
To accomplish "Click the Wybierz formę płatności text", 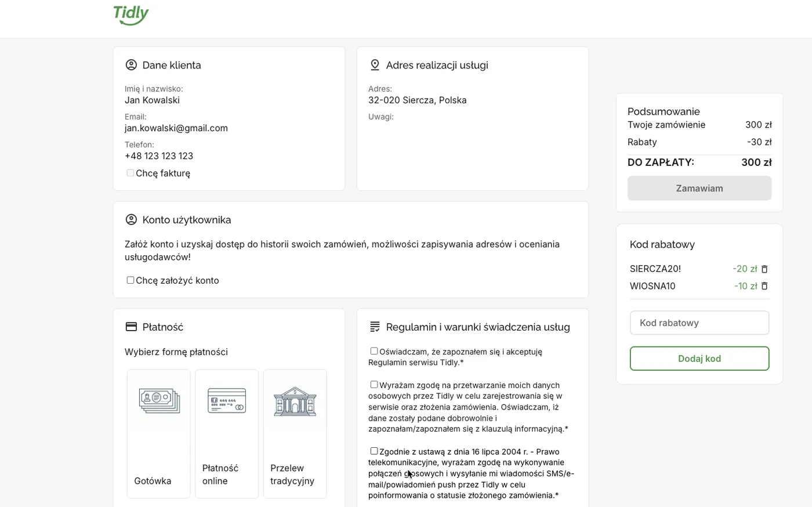I will (176, 352).
